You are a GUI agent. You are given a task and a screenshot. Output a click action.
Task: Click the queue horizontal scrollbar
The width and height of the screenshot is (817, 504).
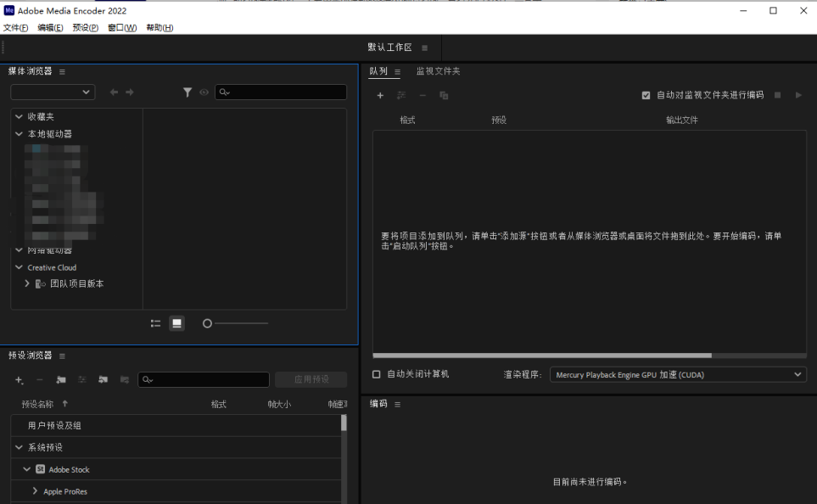click(x=542, y=356)
